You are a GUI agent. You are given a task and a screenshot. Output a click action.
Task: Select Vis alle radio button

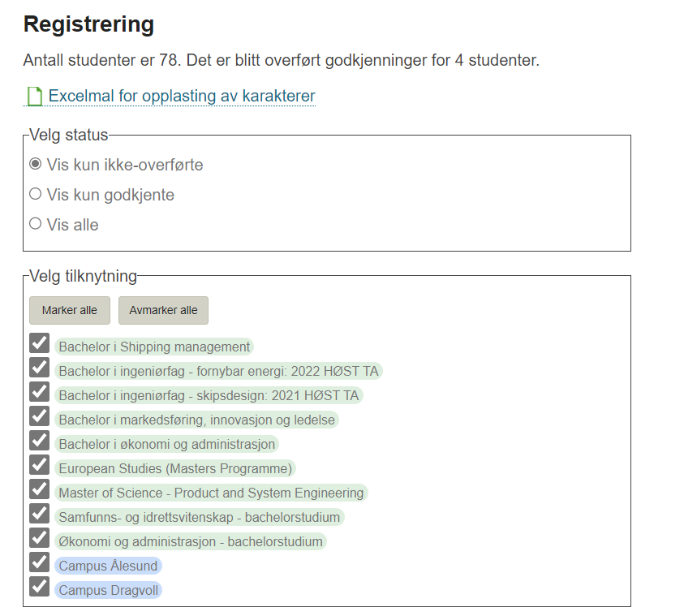[36, 224]
